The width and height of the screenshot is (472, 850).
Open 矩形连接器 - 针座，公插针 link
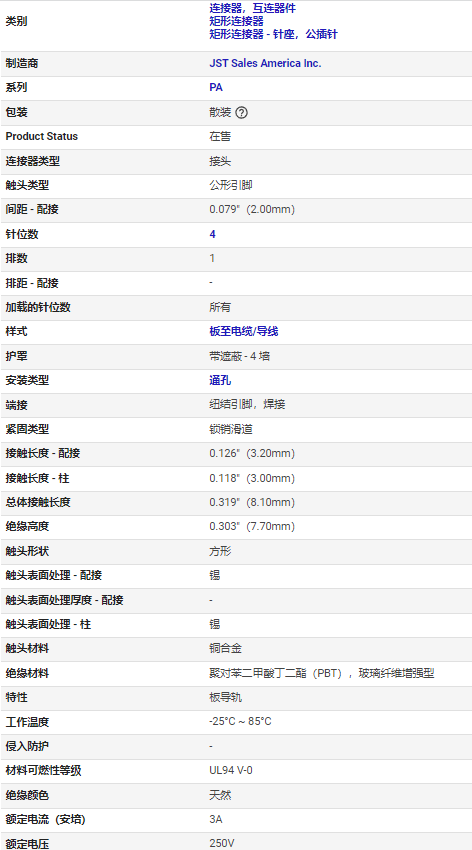point(273,34)
